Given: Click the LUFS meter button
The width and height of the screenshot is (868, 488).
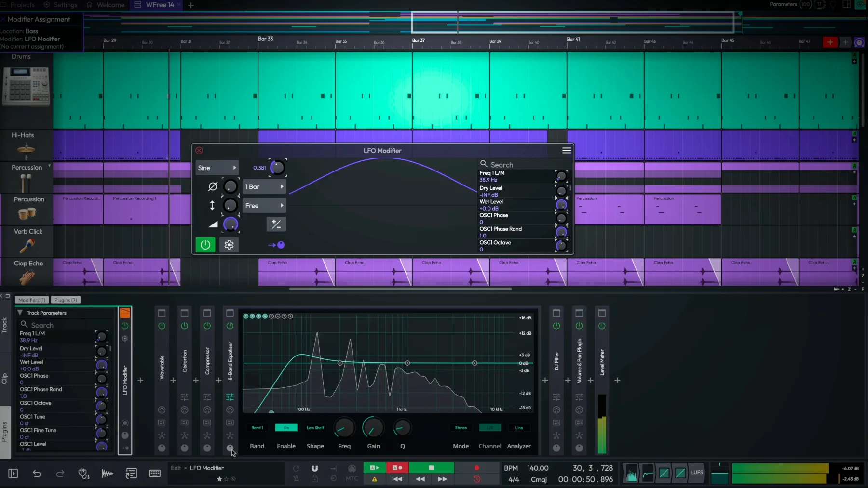Looking at the screenshot, I should click(697, 473).
